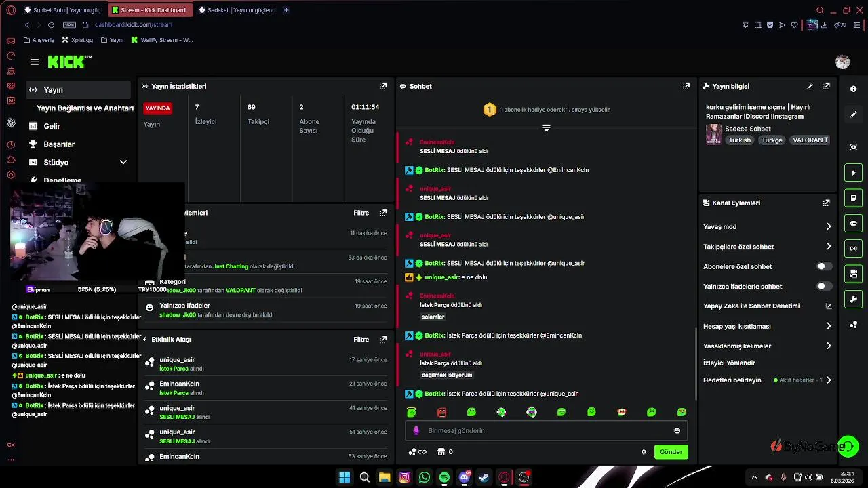Screen dimensions: 868x488
Task: Click the Gönder send button
Action: point(671,452)
